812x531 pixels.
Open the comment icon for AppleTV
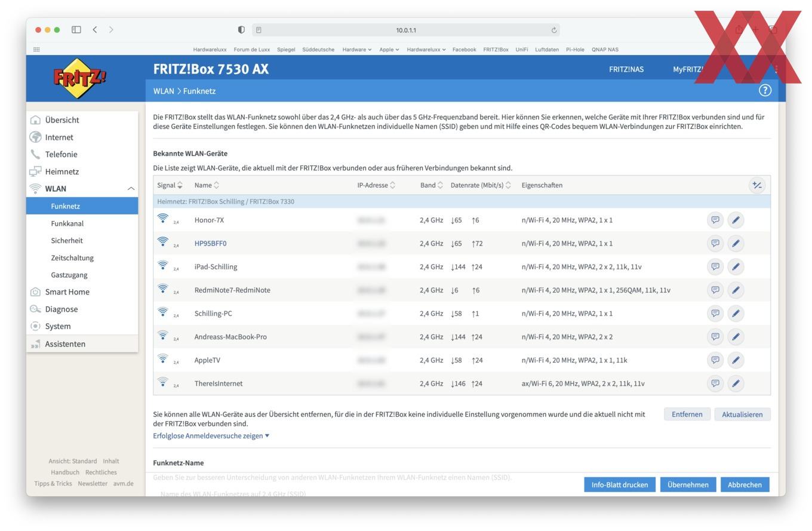pyautogui.click(x=715, y=360)
